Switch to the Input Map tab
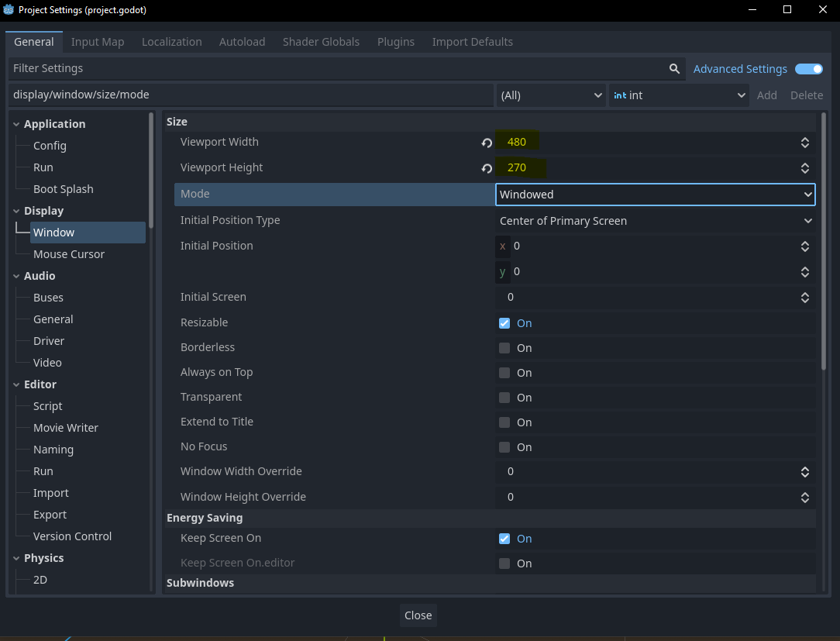The image size is (840, 641). click(x=98, y=42)
